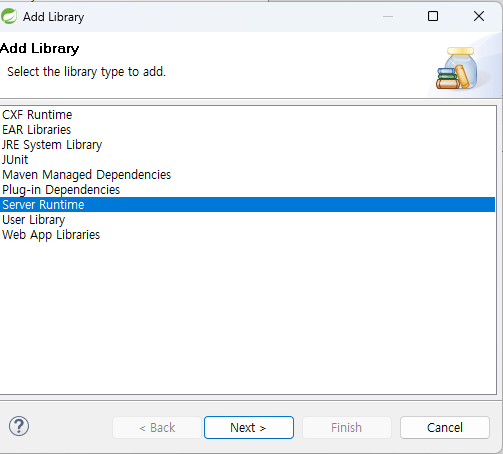The height and width of the screenshot is (454, 503).
Task: Click the Next > button
Action: (x=249, y=427)
